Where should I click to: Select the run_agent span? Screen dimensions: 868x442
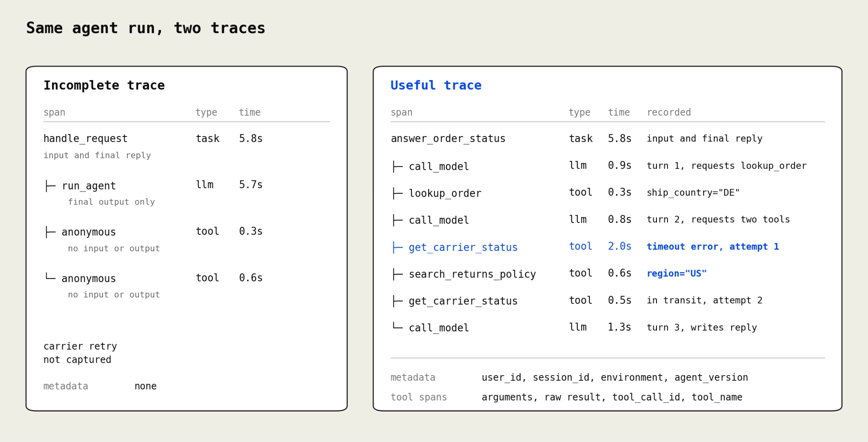[x=89, y=186]
